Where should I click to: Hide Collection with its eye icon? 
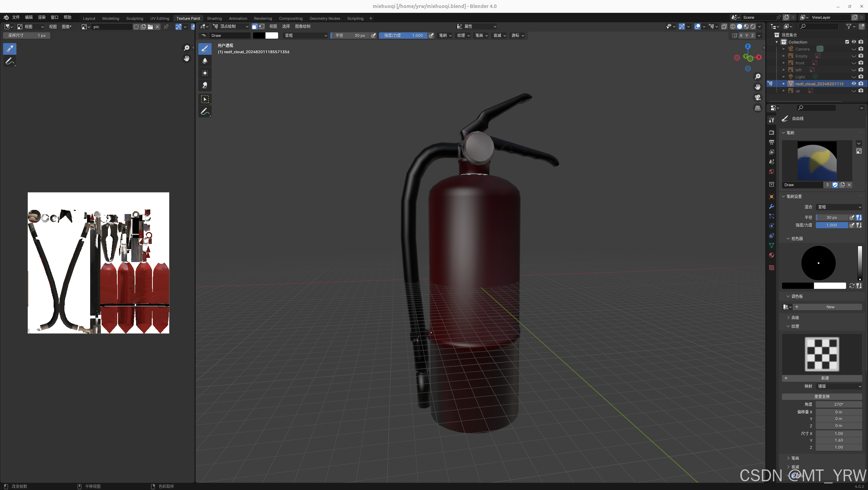[x=854, y=42]
